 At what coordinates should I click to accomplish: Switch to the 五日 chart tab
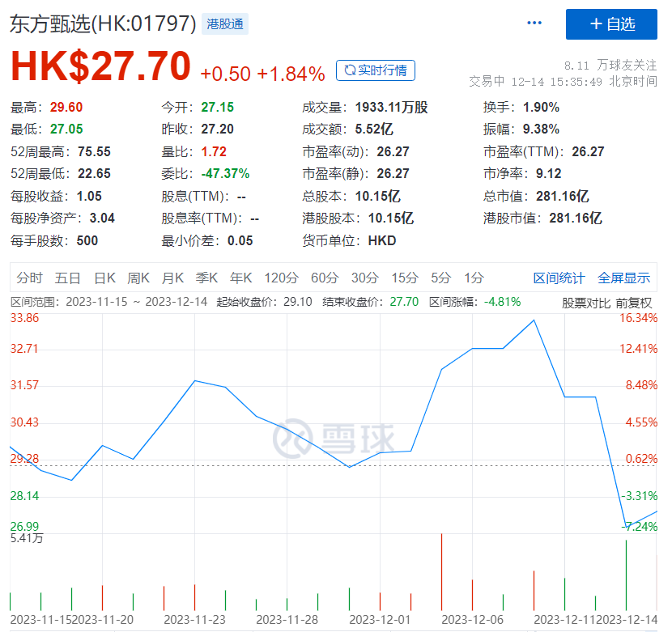(x=67, y=278)
